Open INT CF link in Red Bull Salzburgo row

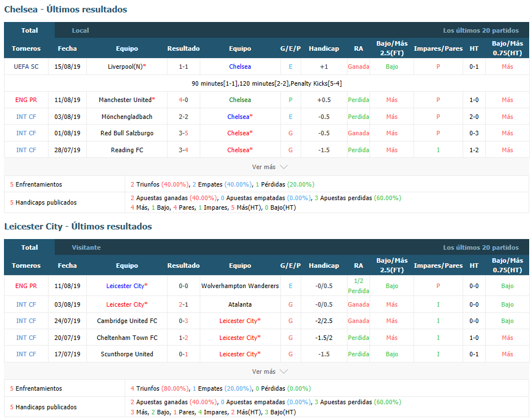[x=26, y=133]
